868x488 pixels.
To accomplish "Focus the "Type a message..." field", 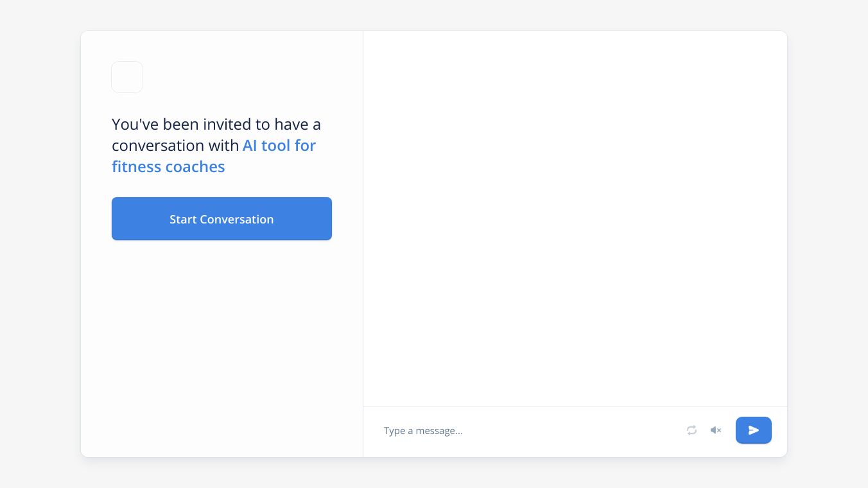I will pos(526,431).
